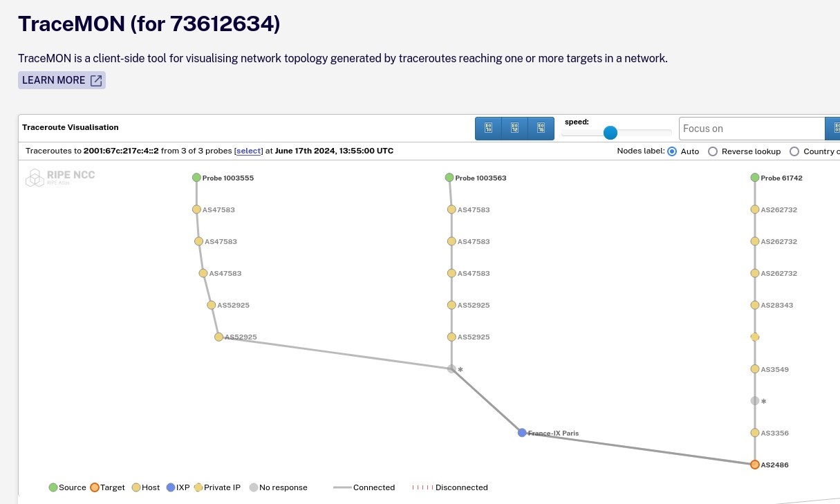The image size is (840, 504).
Task: Switch nodes label to the Country option
Action: 794,151
